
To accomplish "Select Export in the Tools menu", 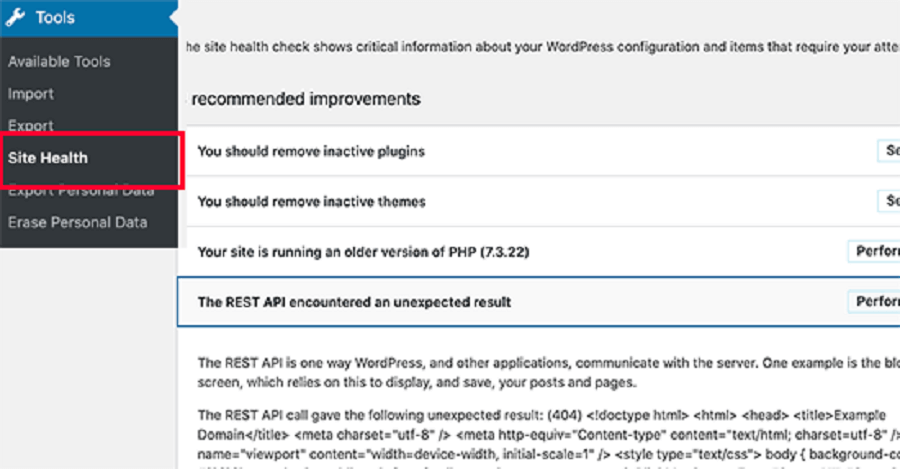I will click(x=30, y=126).
